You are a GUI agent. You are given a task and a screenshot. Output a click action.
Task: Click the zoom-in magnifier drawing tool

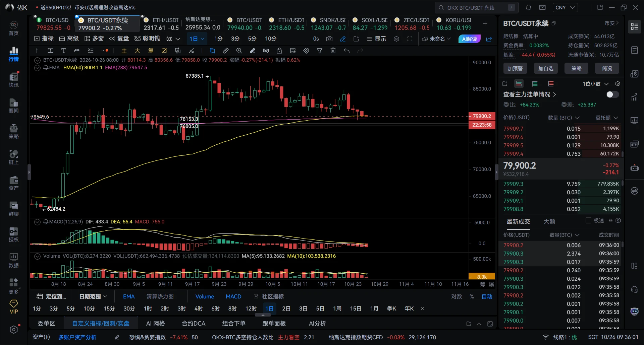pos(239,51)
